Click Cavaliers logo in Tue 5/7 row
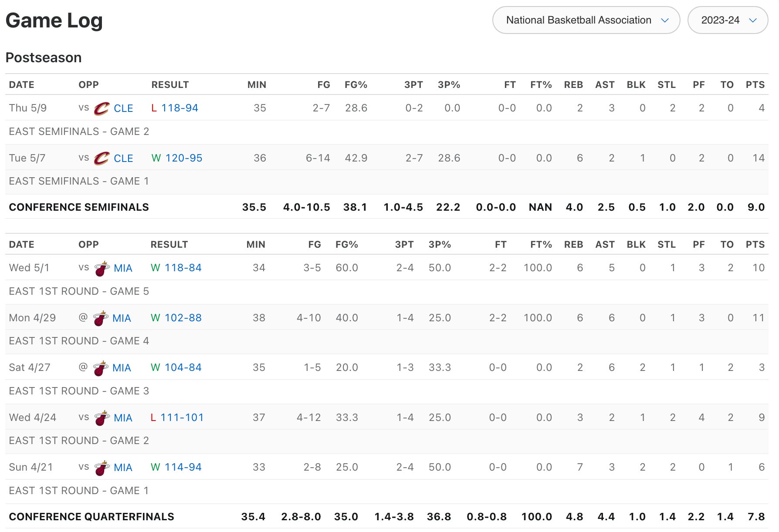This screenshot has width=779, height=532. pyautogui.click(x=102, y=158)
